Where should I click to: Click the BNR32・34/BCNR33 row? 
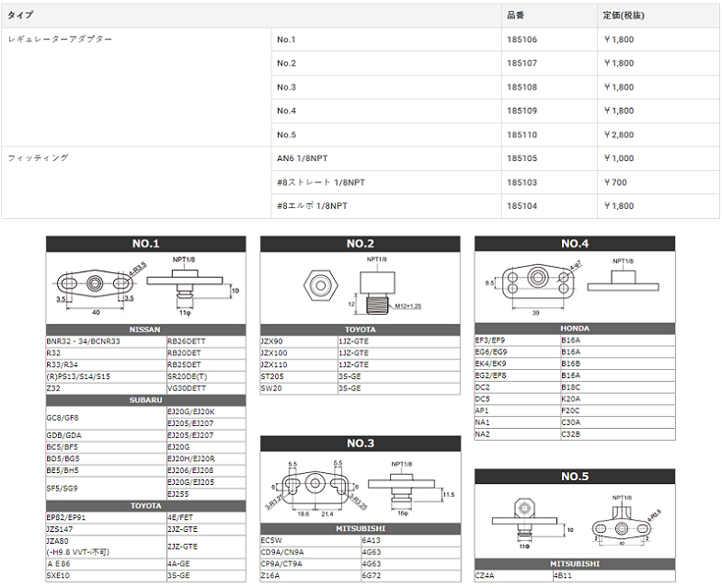pyautogui.click(x=146, y=341)
